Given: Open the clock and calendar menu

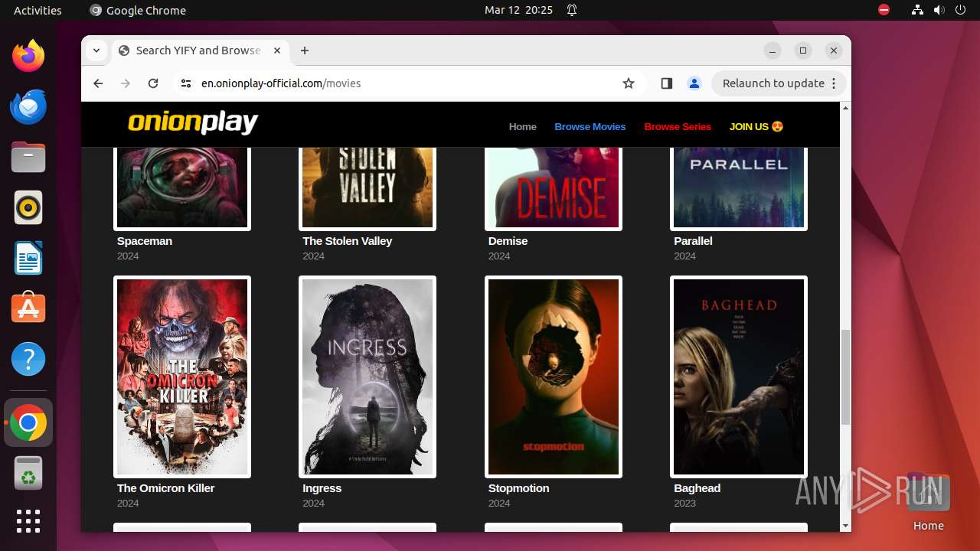Looking at the screenshot, I should [x=518, y=10].
